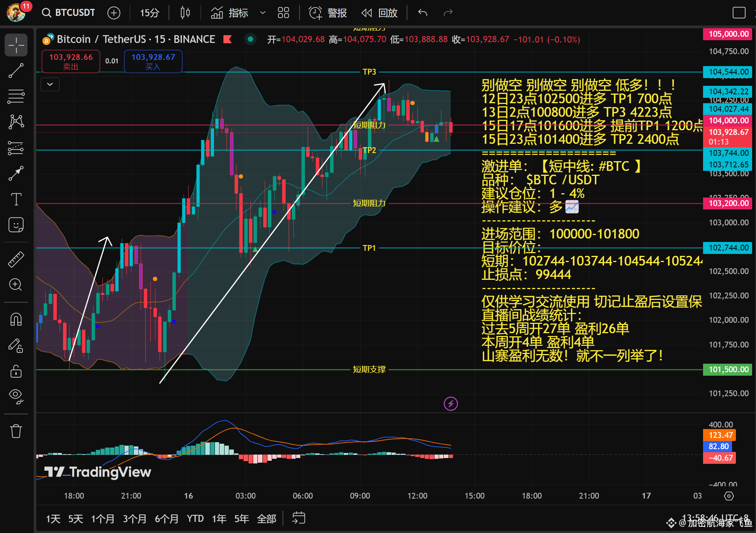Open the candlestick chart style selector
This screenshot has width=756, height=533.
(x=185, y=13)
